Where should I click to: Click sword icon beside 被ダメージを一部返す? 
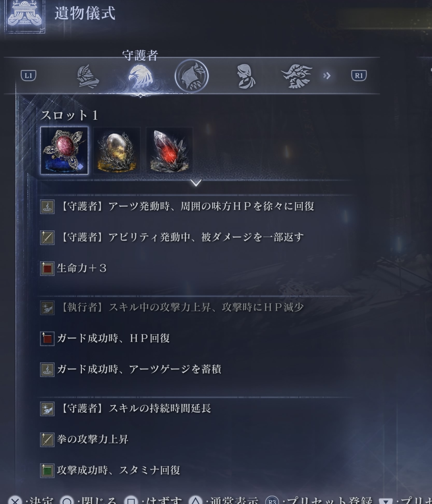47,238
